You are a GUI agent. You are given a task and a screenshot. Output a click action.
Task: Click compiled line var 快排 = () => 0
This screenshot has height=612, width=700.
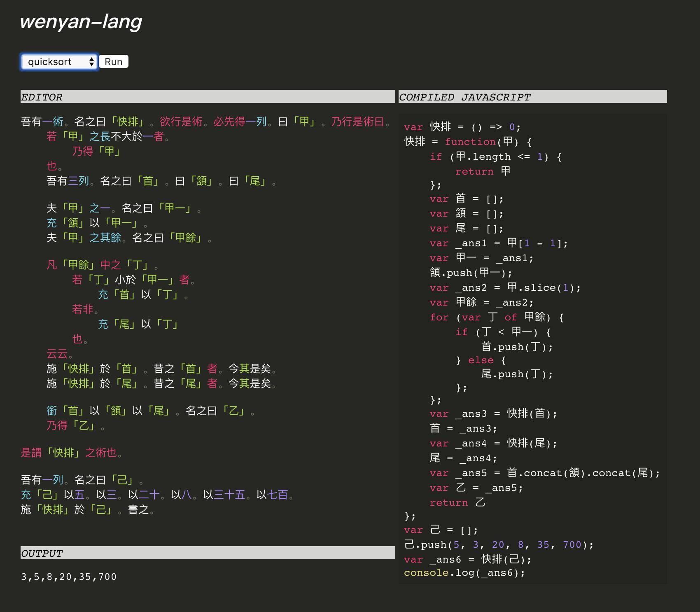tap(462, 127)
